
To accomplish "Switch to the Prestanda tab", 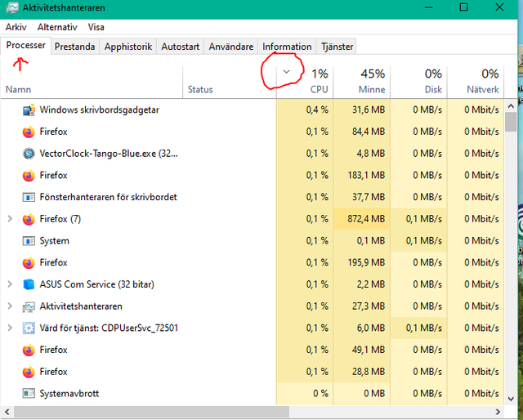I will tap(74, 47).
